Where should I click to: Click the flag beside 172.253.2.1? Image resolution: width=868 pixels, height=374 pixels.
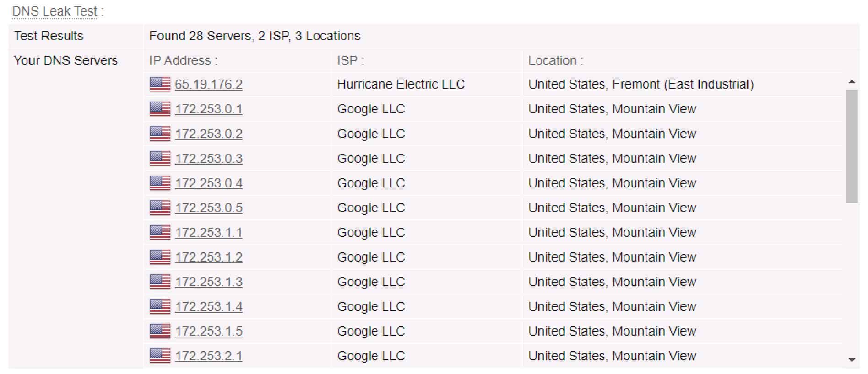(160, 356)
